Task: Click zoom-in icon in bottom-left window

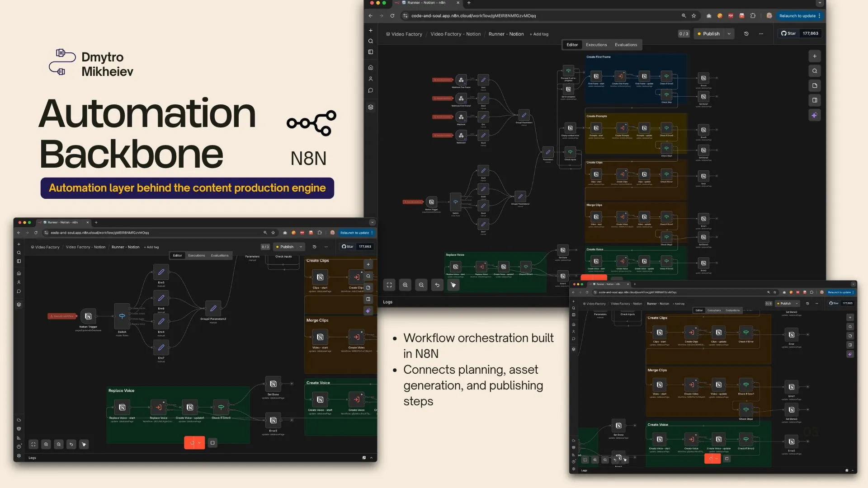Action: [46, 445]
